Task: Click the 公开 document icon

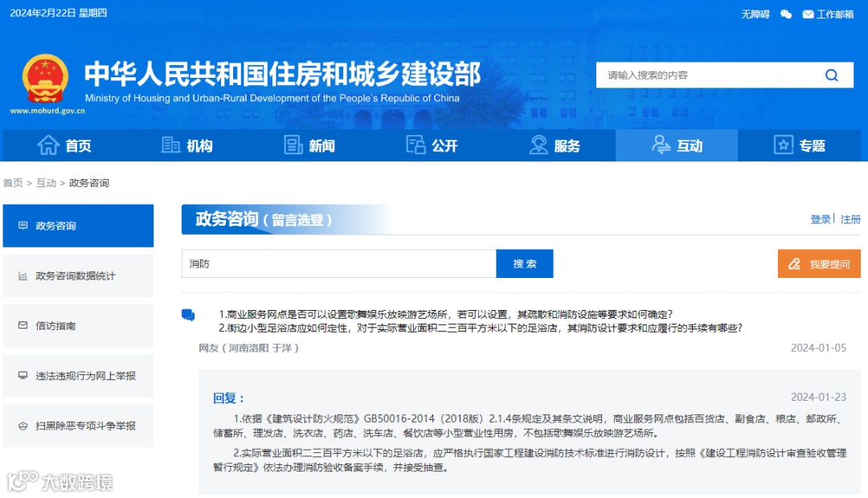Action: click(x=416, y=145)
